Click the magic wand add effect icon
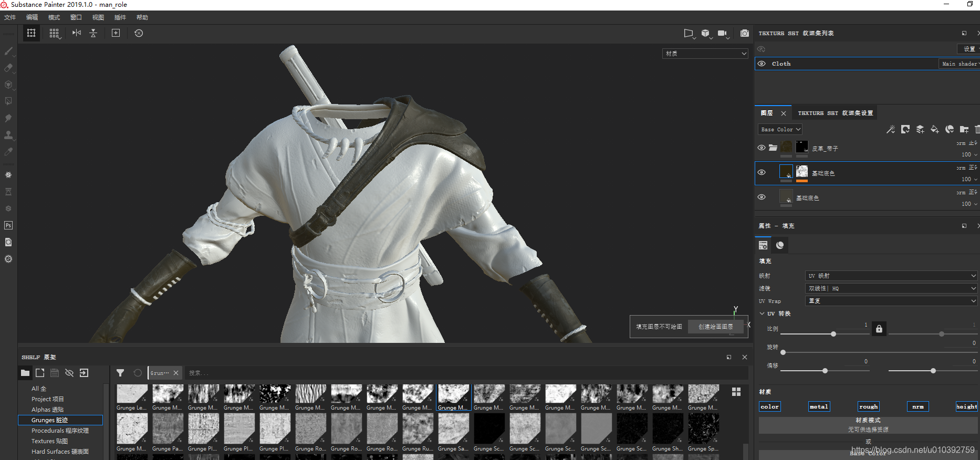Image resolution: width=980 pixels, height=460 pixels. (891, 129)
